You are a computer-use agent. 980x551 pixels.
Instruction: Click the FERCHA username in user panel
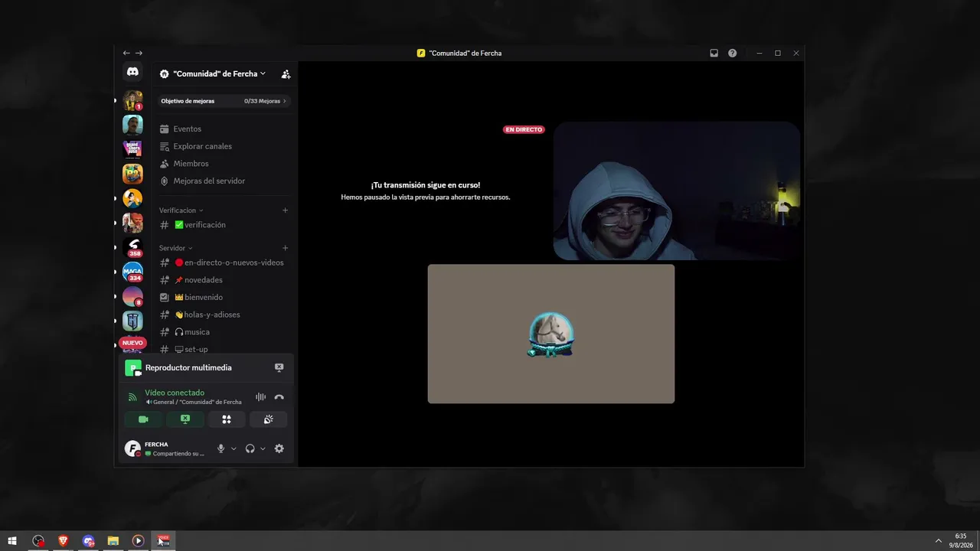pos(156,445)
